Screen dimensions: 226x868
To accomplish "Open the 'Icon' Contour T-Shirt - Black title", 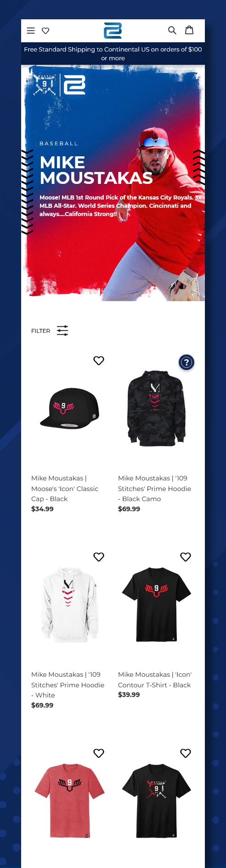I will click(155, 680).
